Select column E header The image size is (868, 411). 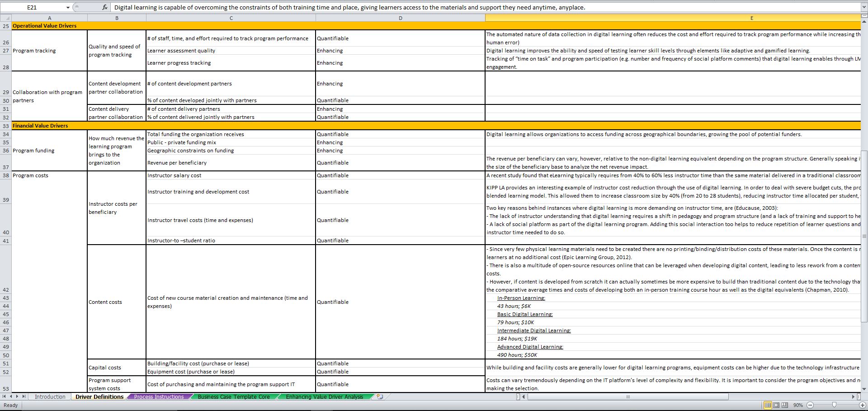[673, 18]
